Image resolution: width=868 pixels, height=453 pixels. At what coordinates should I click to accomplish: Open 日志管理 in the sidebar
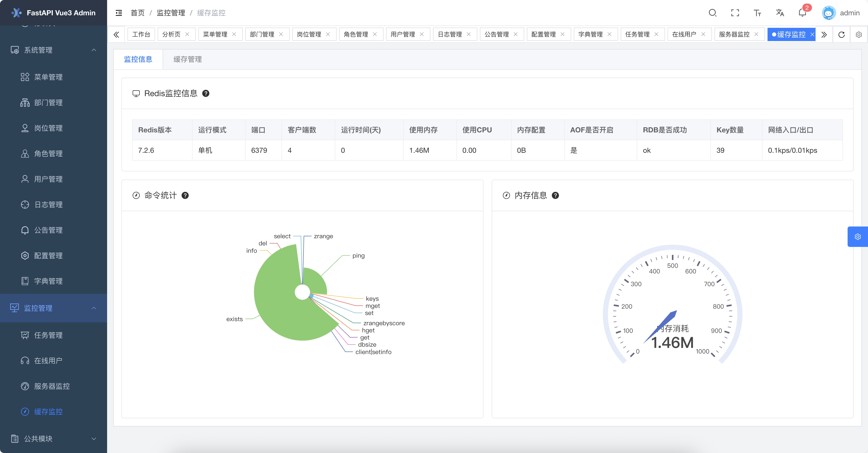(54, 205)
